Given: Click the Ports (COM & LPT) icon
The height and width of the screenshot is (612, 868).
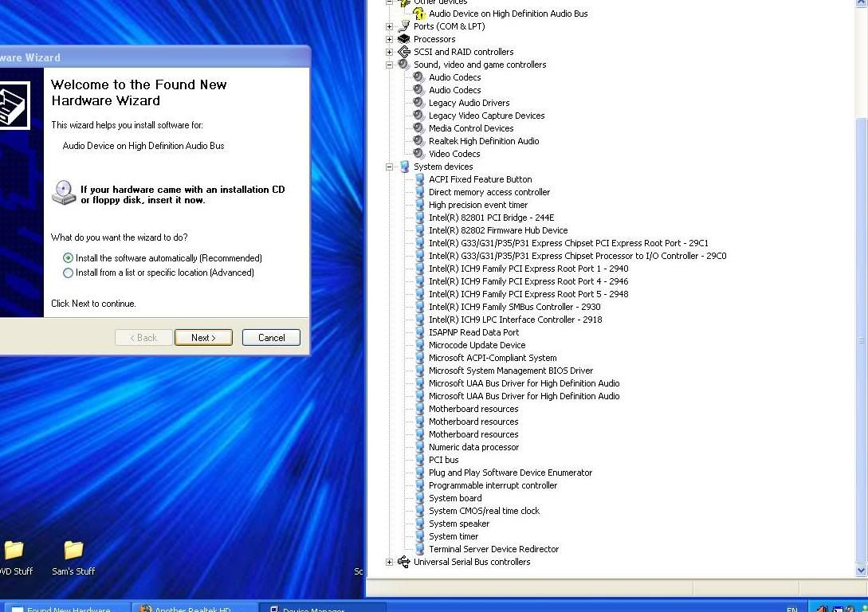Looking at the screenshot, I should pyautogui.click(x=404, y=26).
